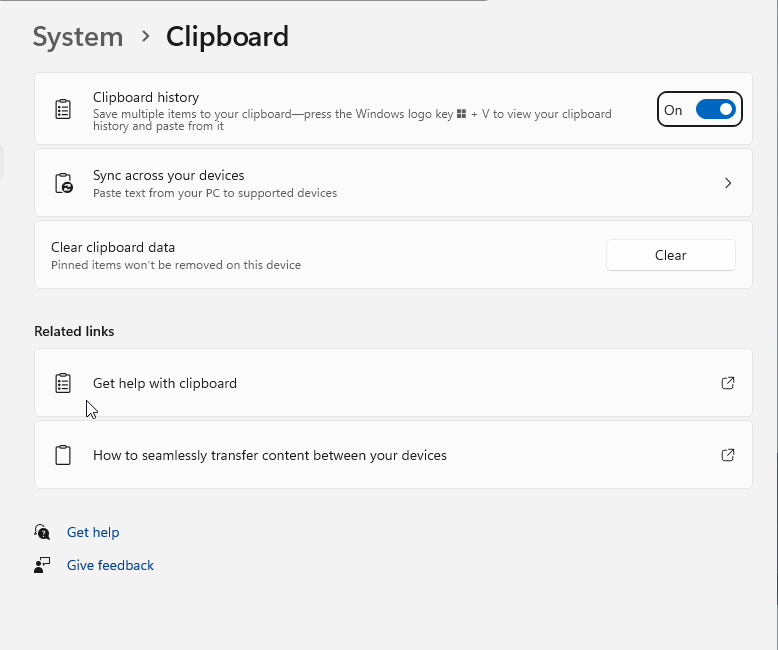Click the Clipboard history list icon
Image resolution: width=778 pixels, height=650 pixels.
pos(63,109)
